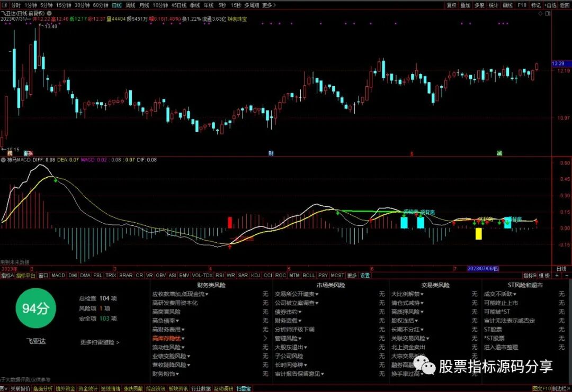
Task: Select the 15分钟 period
Action: pyautogui.click(x=64, y=5)
